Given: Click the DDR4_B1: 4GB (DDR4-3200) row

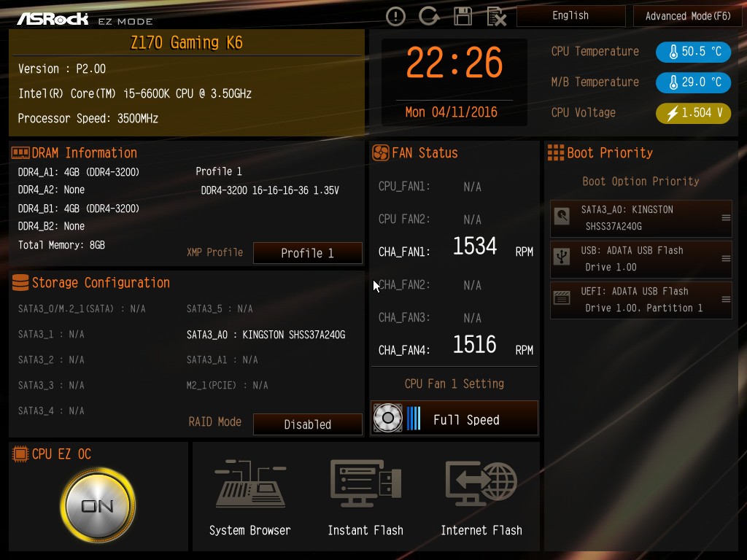Looking at the screenshot, I should coord(79,209).
